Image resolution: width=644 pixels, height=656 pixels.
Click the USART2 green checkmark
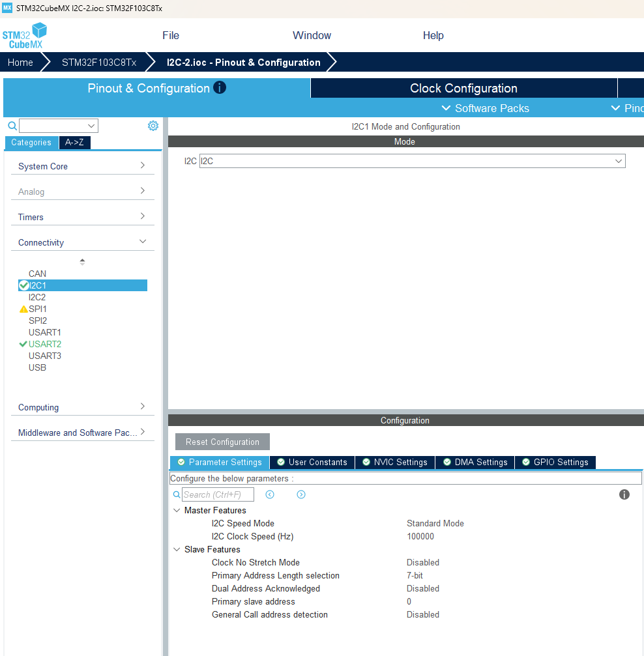tap(23, 344)
